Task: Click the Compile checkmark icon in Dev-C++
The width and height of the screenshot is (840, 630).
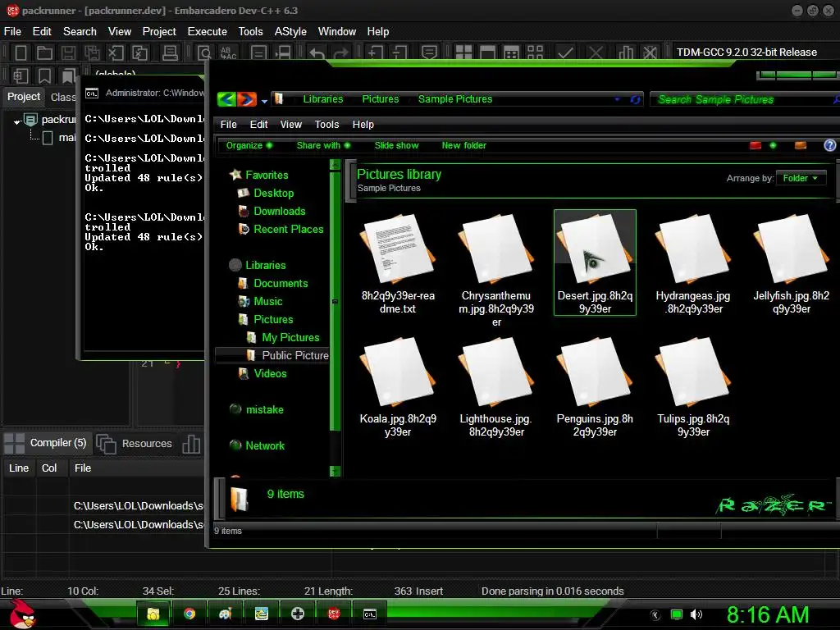Action: click(x=565, y=52)
